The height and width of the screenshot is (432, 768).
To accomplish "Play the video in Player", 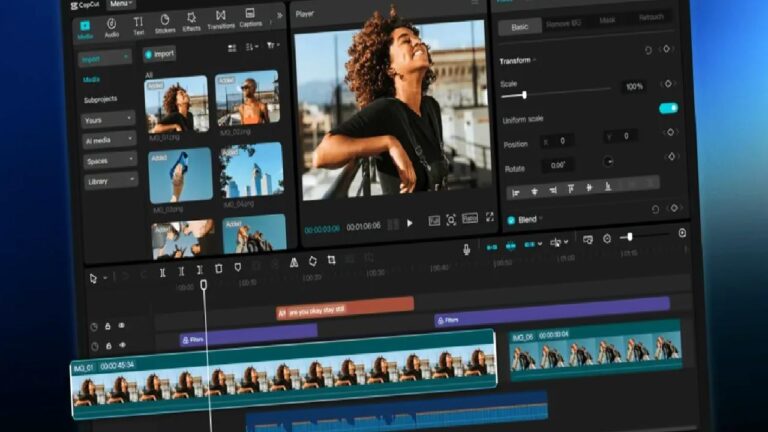I will (410, 223).
